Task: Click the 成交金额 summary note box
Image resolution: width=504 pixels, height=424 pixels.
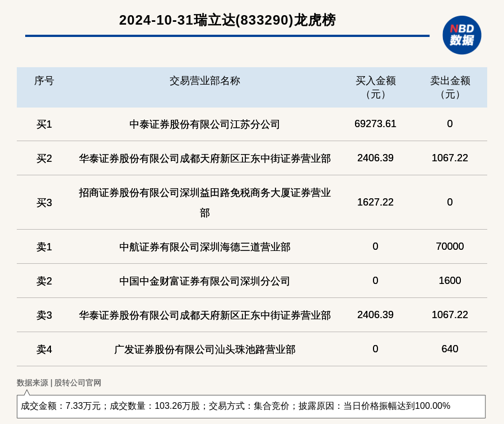Action: [x=251, y=406]
